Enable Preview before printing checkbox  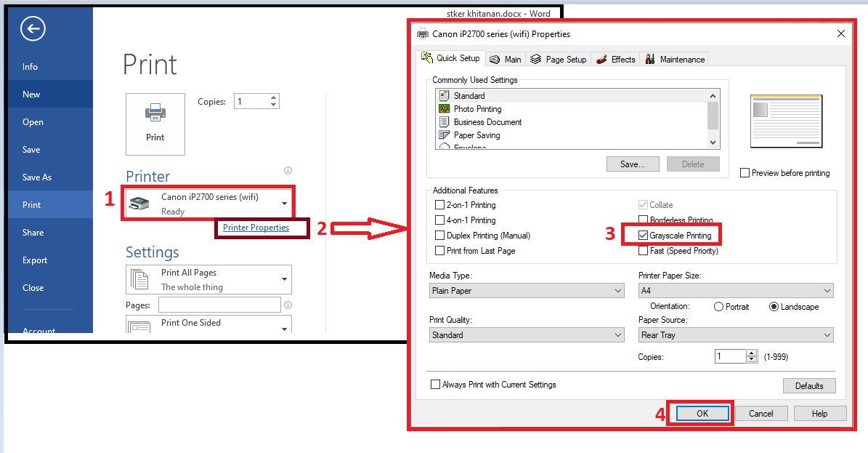[745, 173]
